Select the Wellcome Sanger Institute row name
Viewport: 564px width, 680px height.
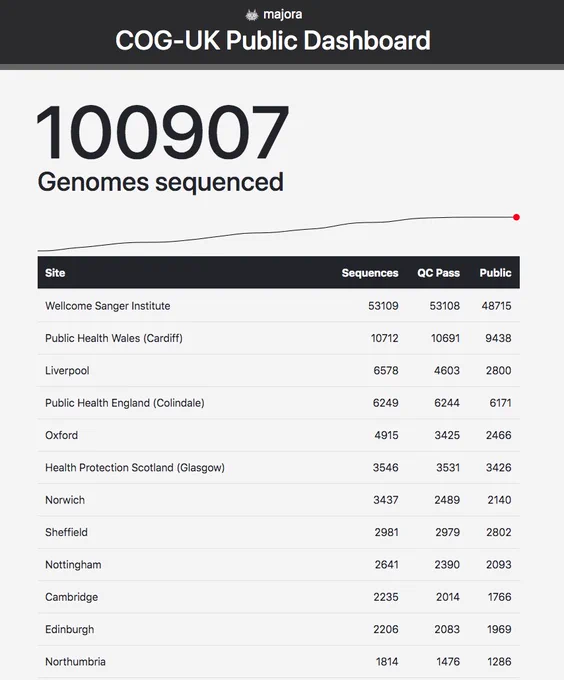click(x=108, y=306)
